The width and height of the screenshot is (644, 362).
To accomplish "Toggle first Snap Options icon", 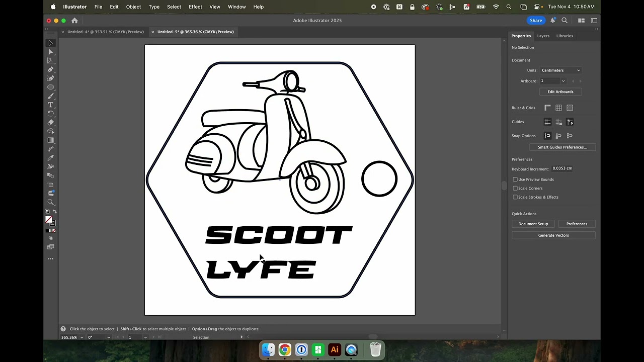I will 547,136.
